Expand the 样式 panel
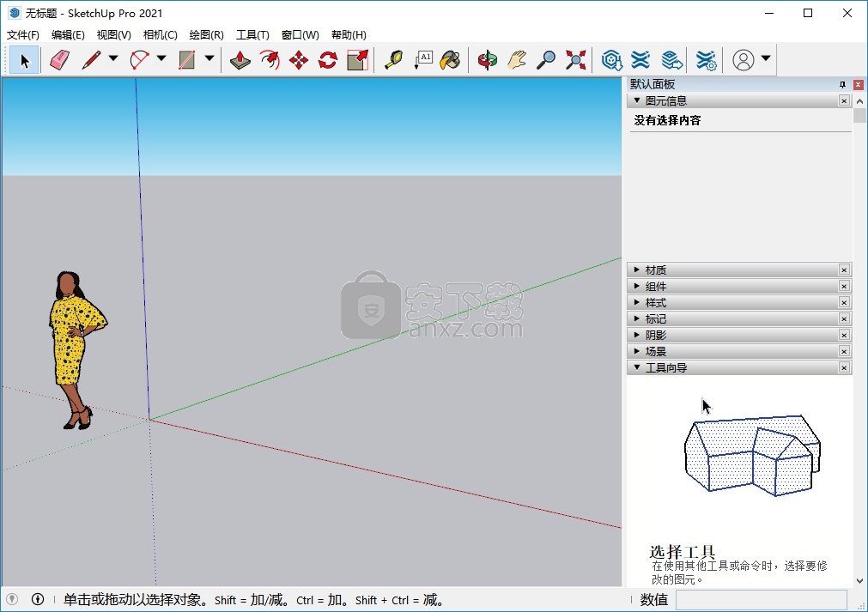 636,302
